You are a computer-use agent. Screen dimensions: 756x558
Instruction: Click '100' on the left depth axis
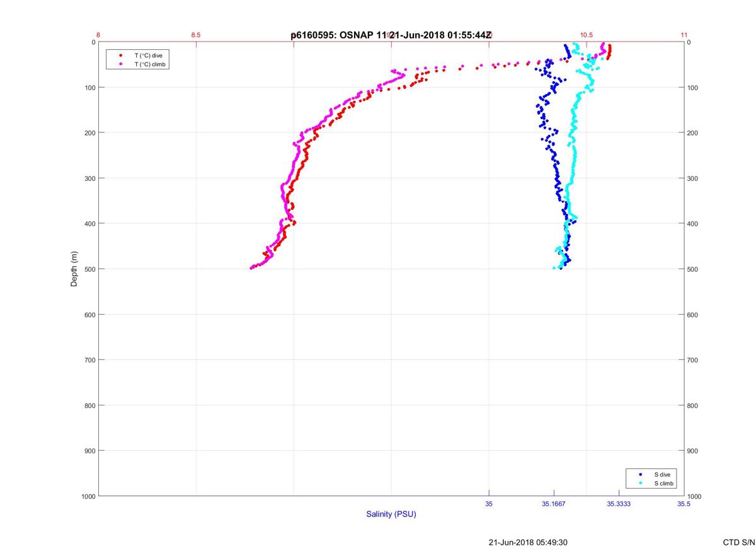(x=90, y=88)
